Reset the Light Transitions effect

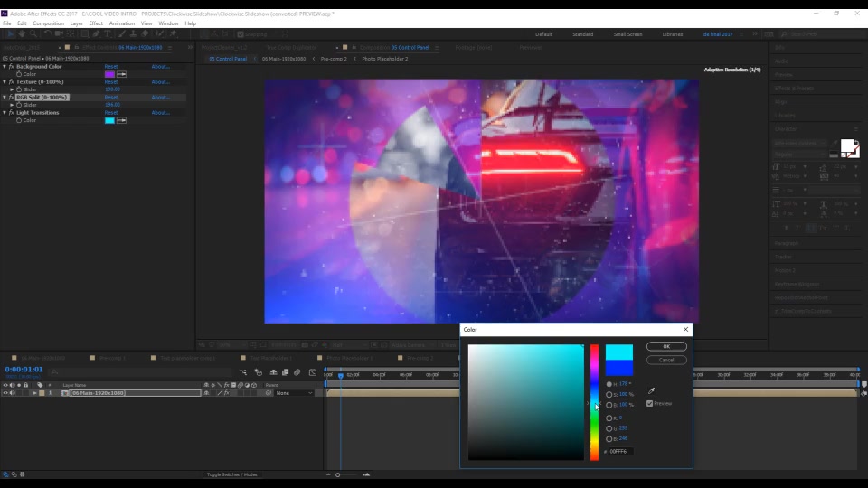[111, 113]
